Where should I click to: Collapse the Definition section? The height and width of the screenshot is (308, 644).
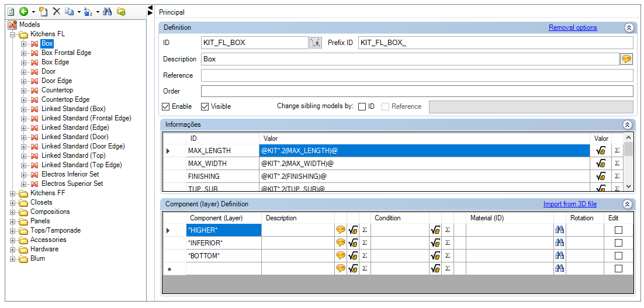(x=628, y=27)
